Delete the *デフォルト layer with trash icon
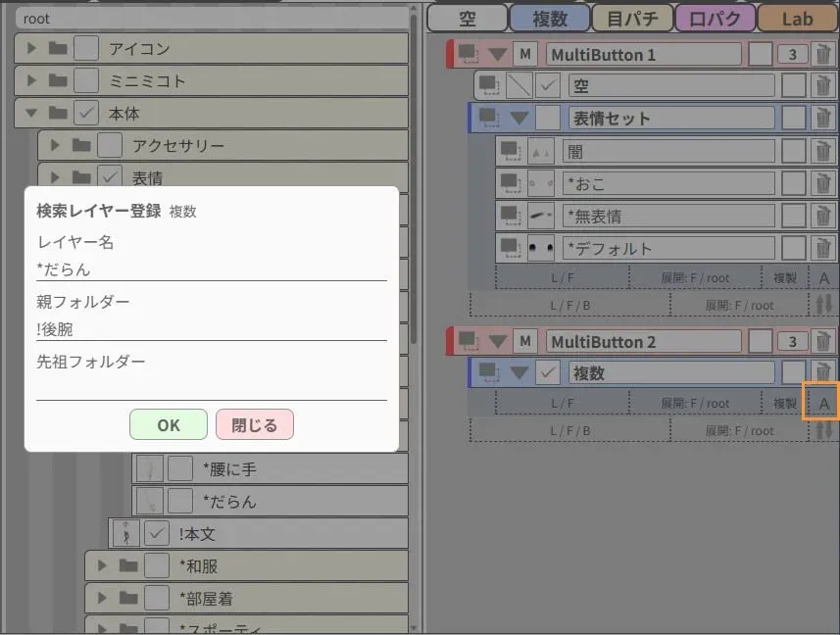 tap(823, 248)
